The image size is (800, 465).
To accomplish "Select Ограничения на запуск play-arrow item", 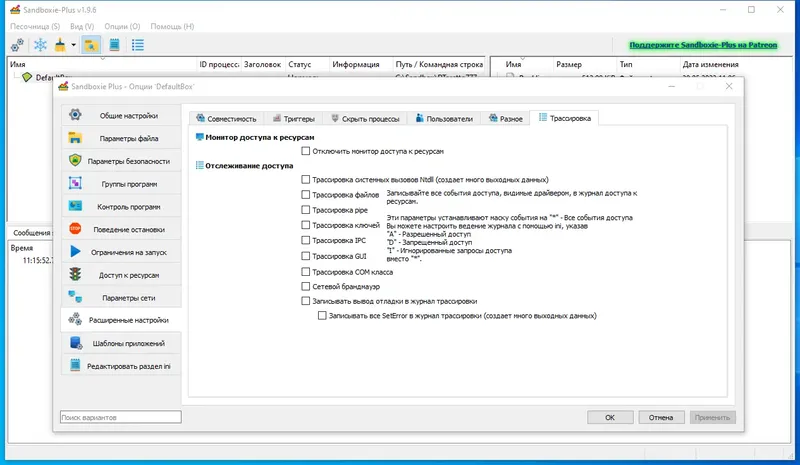I will point(121,252).
